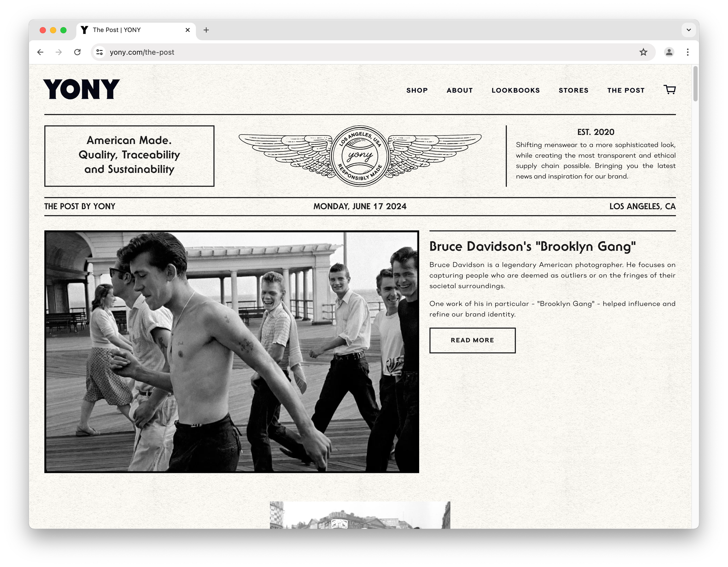Click the browser back arrow
Screen dimensions: 728x567
coord(40,52)
